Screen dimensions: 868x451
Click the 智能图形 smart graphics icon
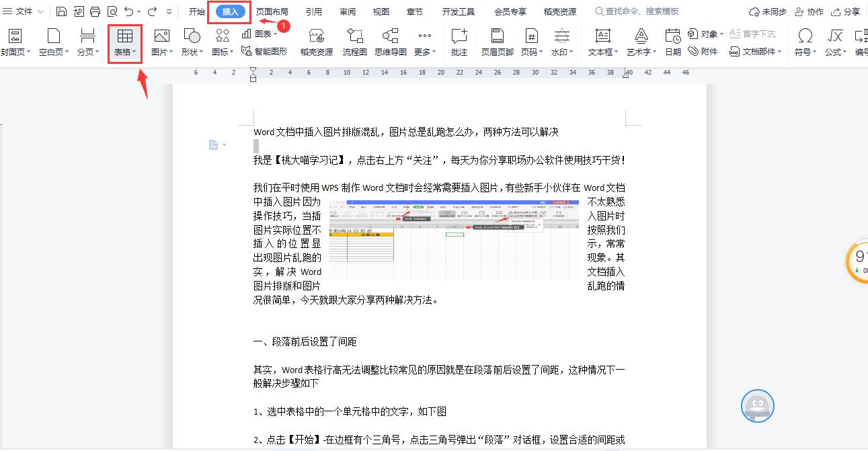(264, 51)
